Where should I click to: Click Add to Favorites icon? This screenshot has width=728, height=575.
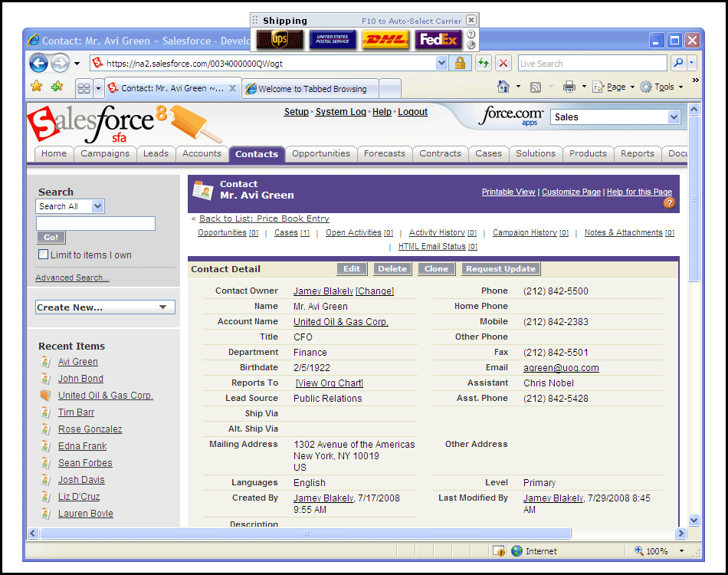[x=57, y=87]
